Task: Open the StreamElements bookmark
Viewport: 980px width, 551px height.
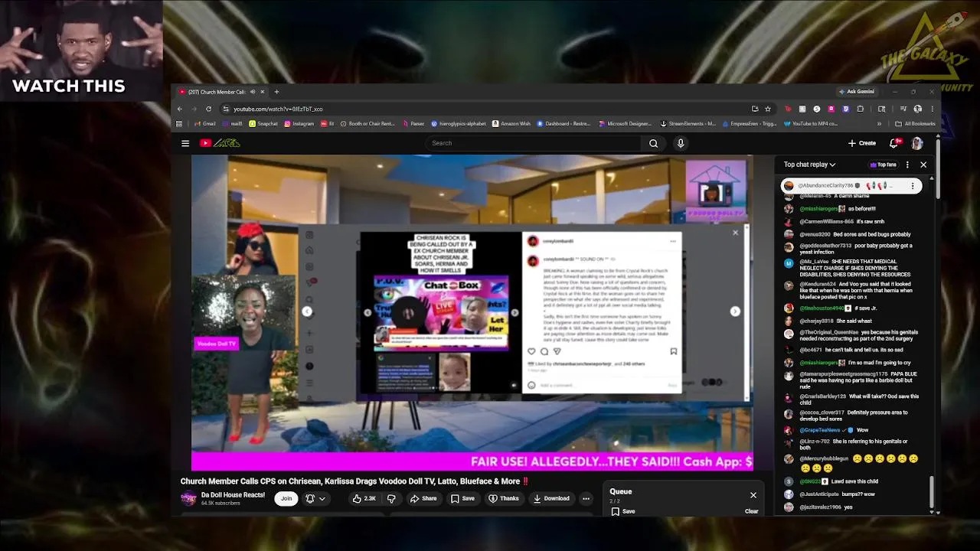Action: [688, 124]
